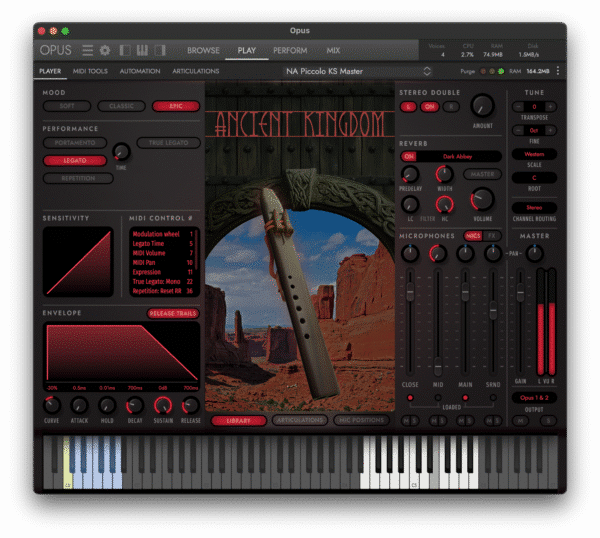Click the Reverb Volume knob
The width and height of the screenshot is (600, 538).
click(482, 199)
